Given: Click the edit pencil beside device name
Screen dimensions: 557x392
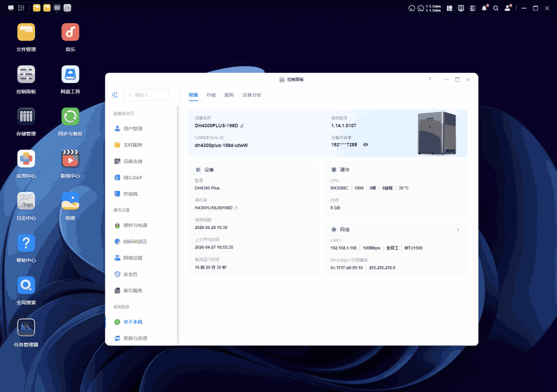Looking at the screenshot, I should pyautogui.click(x=242, y=126).
